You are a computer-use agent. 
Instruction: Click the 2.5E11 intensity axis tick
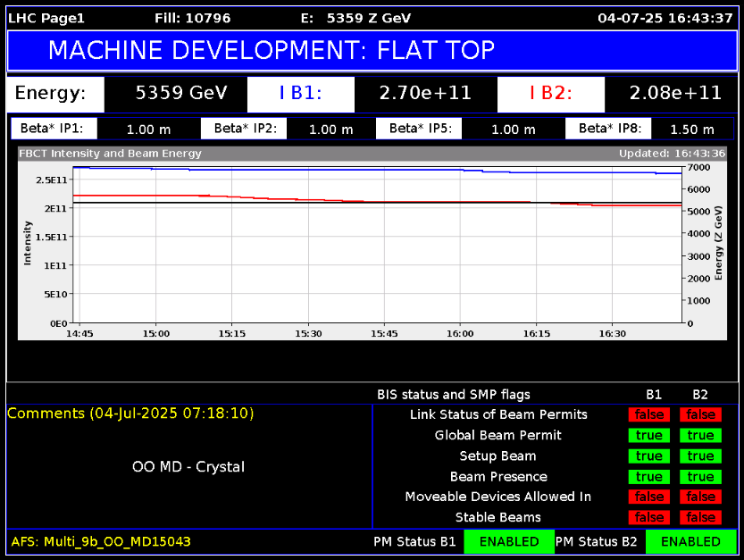coord(52,180)
